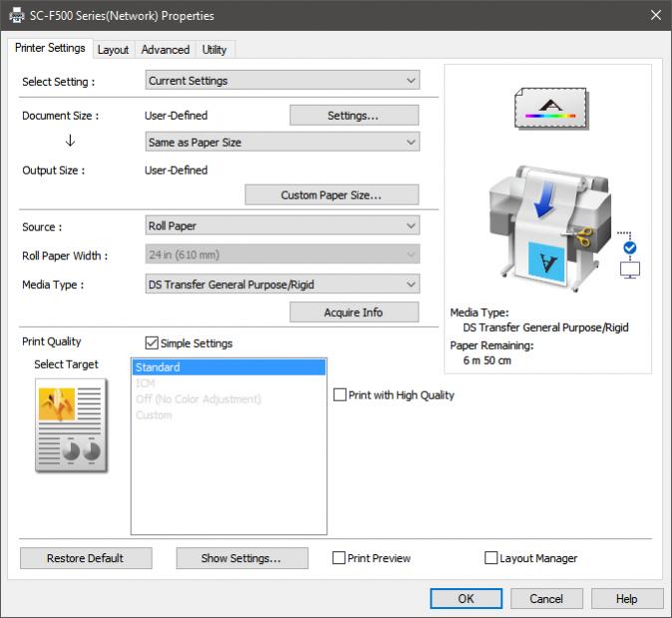Click the Select Target document thumbnail
Screen dimensions: 672x618
71,426
